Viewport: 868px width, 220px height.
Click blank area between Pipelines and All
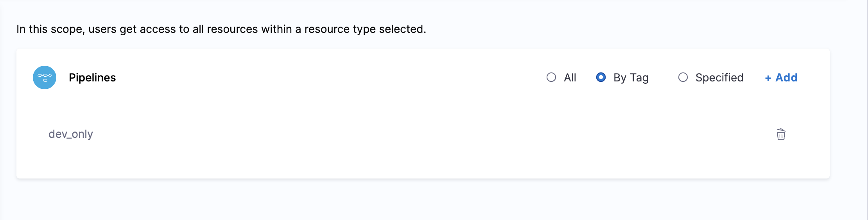(x=313, y=78)
